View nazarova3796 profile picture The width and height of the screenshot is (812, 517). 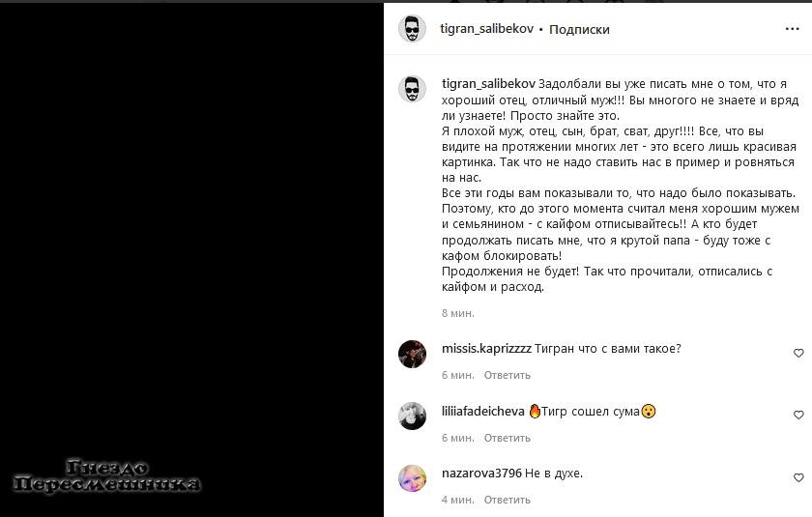(x=412, y=478)
